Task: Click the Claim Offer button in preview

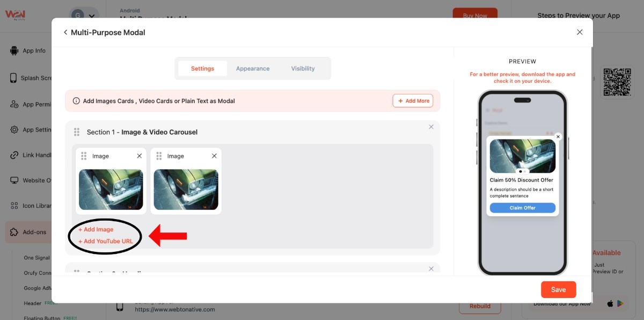Action: point(522,208)
